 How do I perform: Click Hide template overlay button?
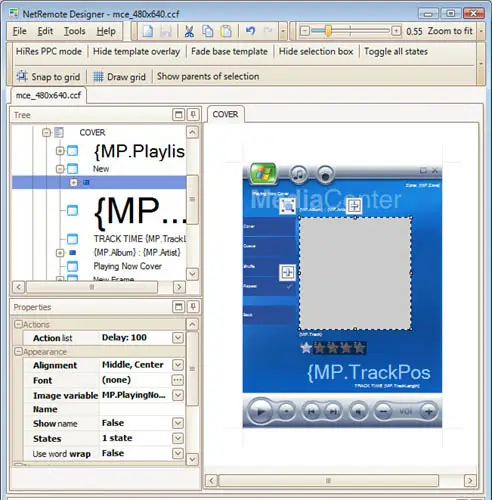click(136, 51)
